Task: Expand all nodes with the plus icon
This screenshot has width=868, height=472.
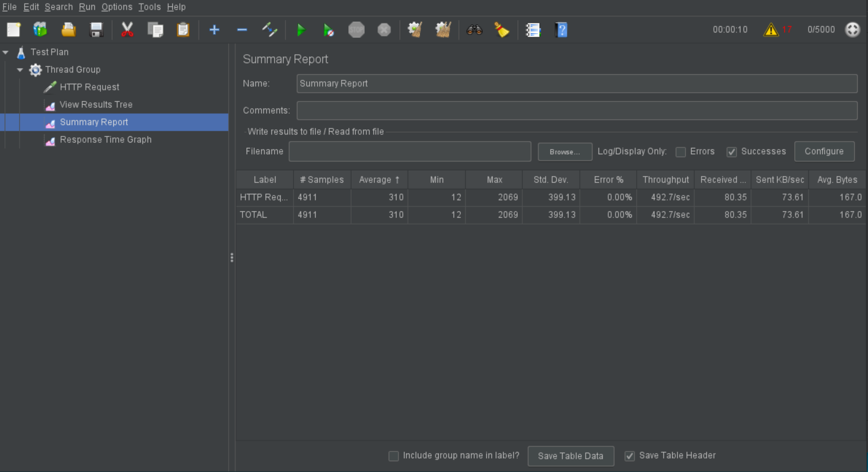Action: pyautogui.click(x=214, y=30)
